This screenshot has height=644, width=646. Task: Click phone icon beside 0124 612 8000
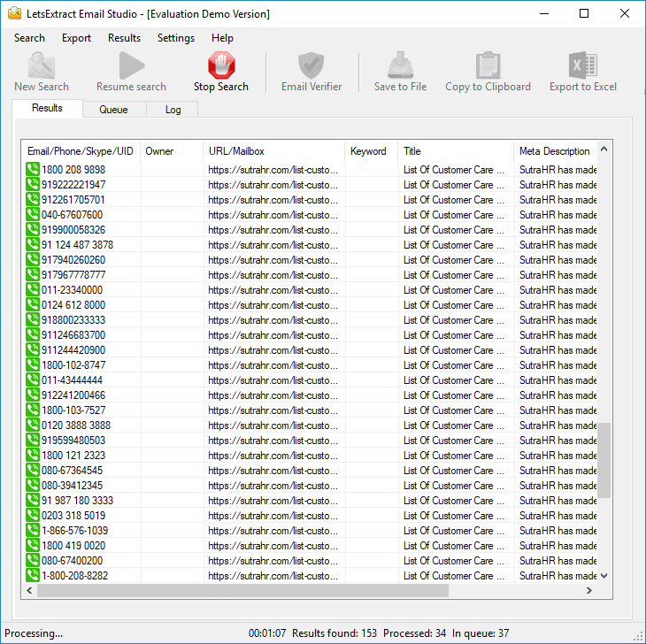[x=33, y=304]
